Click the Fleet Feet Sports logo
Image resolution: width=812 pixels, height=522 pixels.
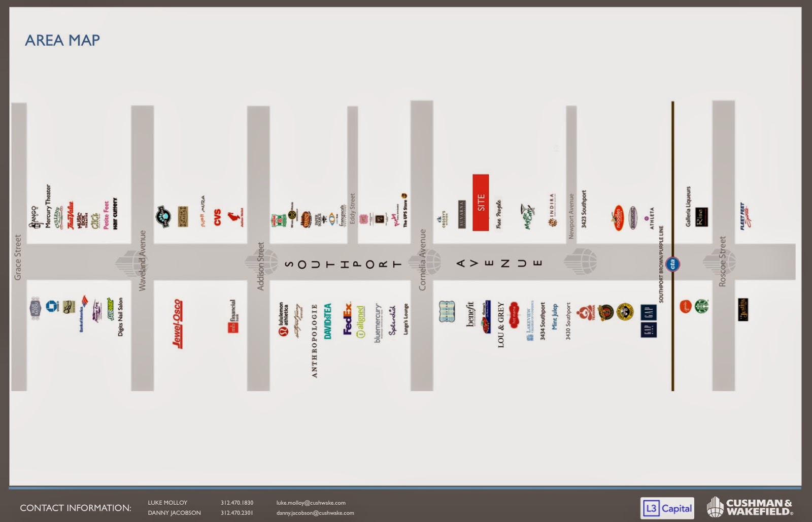click(745, 216)
